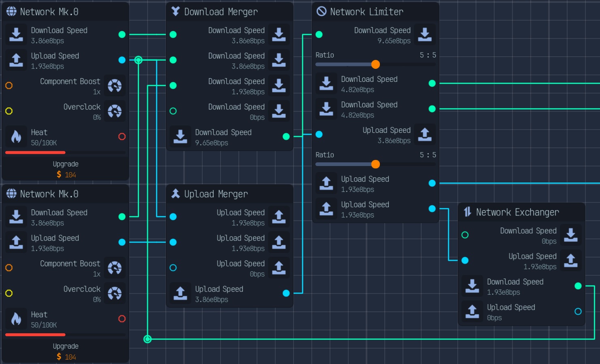This screenshot has width=600, height=364.
Task: Click the yellow Overclock port on the lower Network Mk.0
Action: click(x=9, y=293)
